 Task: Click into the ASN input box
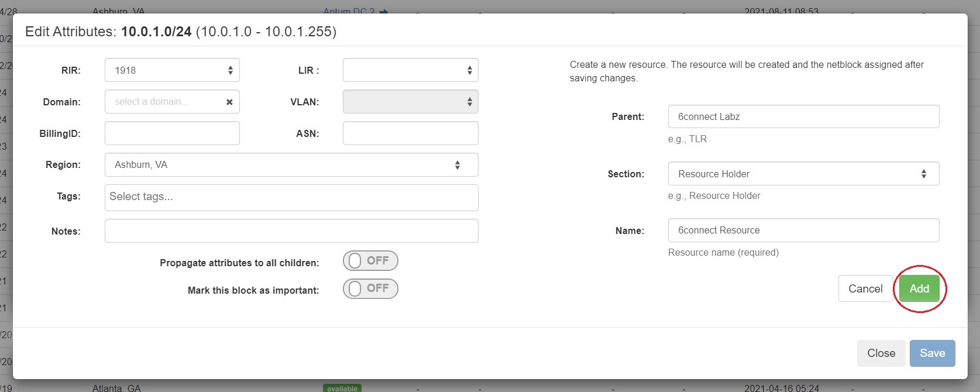(410, 133)
